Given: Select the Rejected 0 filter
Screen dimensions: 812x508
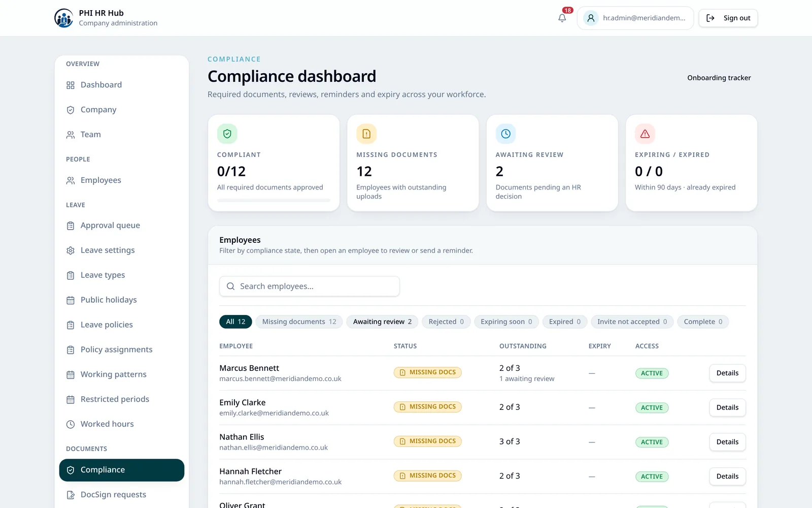Looking at the screenshot, I should pos(446,322).
